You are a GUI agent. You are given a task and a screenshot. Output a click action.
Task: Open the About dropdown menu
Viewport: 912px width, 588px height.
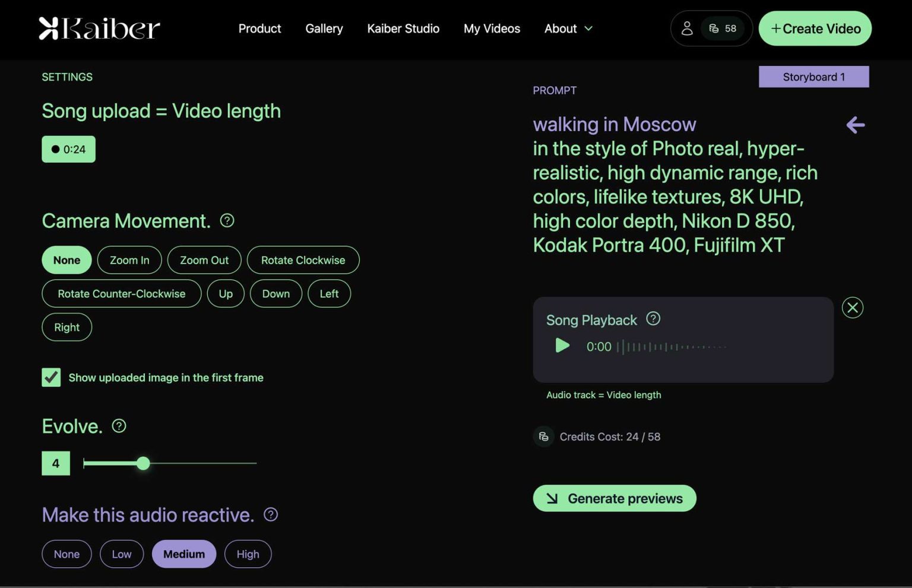(x=567, y=28)
